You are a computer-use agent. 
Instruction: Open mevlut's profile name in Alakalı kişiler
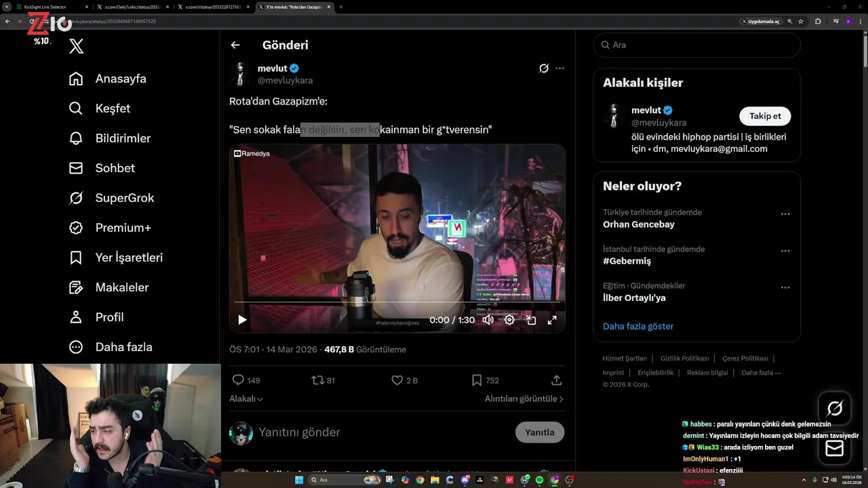coord(646,110)
